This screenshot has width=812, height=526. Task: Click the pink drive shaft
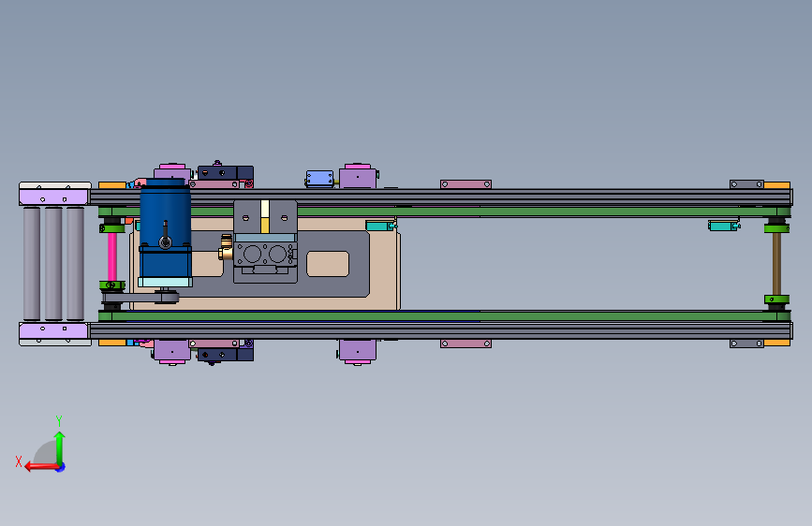pyautogui.click(x=111, y=256)
